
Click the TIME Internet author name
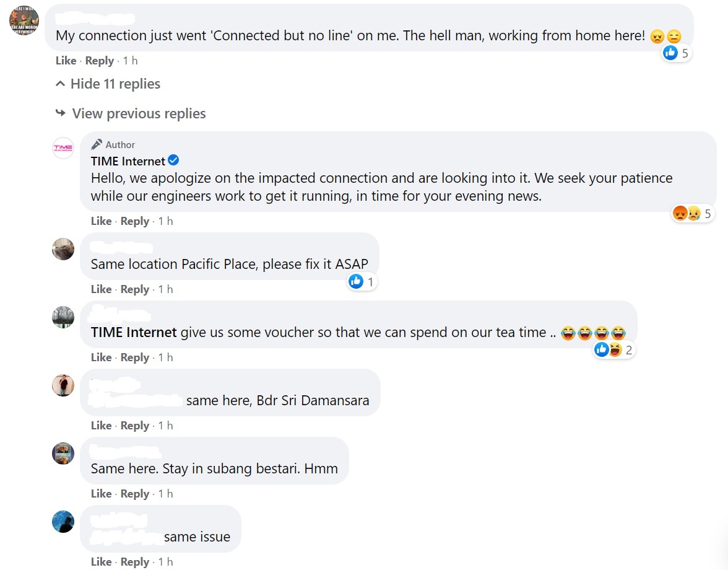coord(128,161)
